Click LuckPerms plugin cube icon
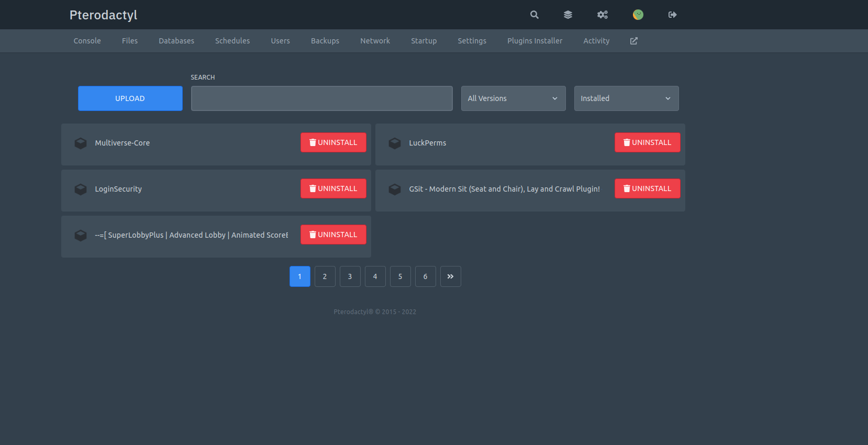The image size is (868, 445). (395, 143)
